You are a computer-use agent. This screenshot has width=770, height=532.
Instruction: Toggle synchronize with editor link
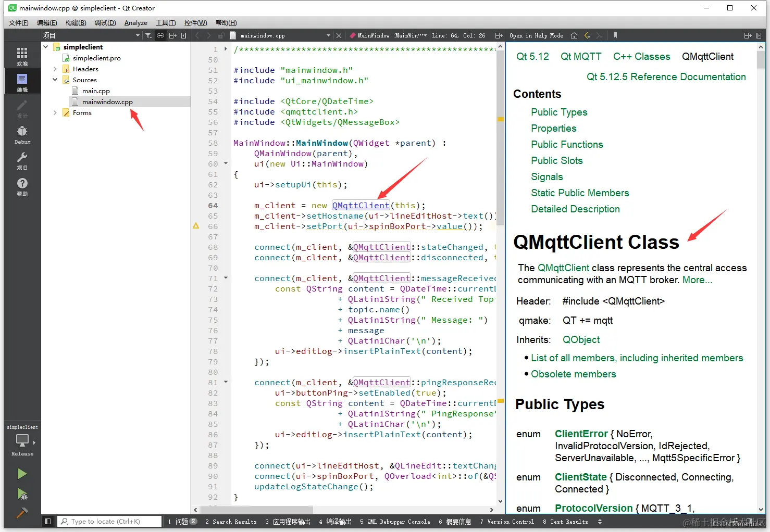(x=160, y=35)
